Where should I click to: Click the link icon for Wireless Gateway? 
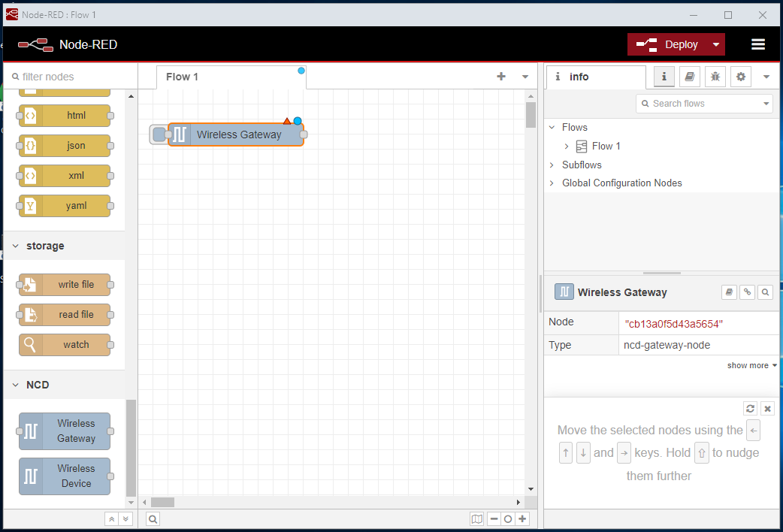pyautogui.click(x=747, y=292)
